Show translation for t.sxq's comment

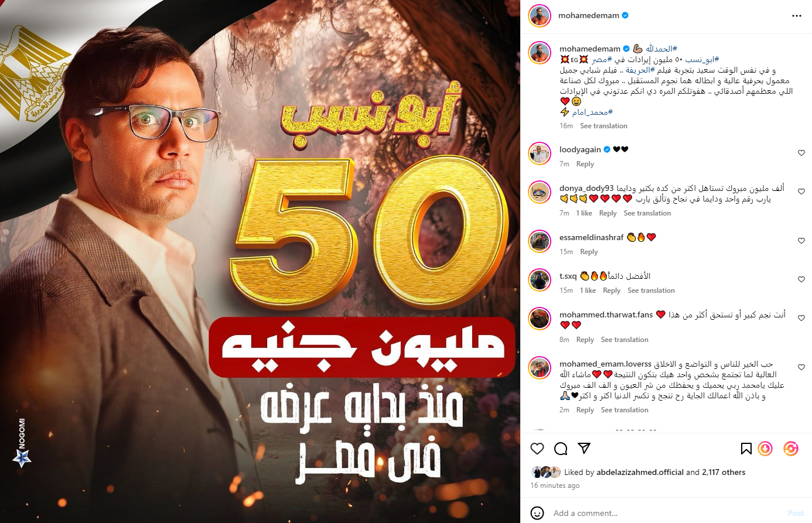point(651,290)
